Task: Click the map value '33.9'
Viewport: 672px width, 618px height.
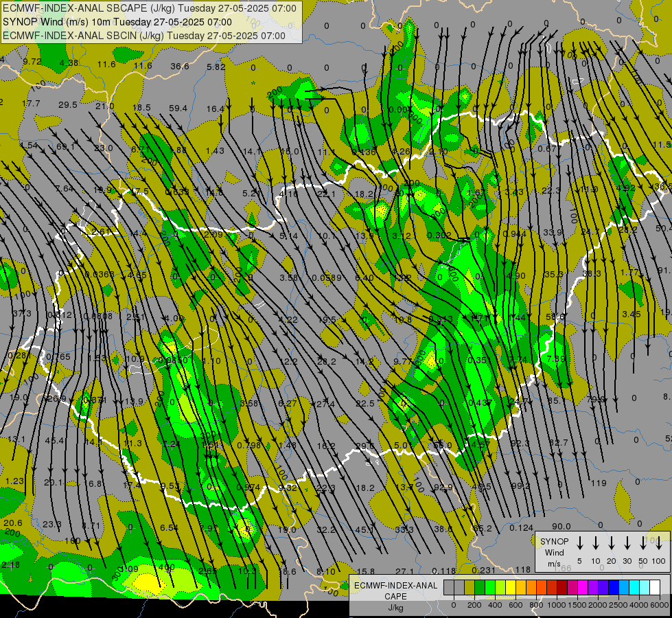Action: (553, 232)
